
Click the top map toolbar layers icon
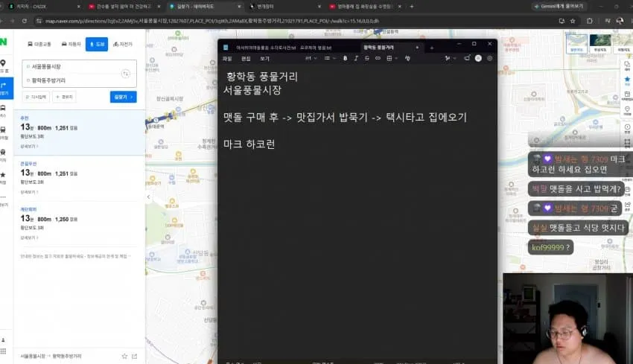[627, 66]
